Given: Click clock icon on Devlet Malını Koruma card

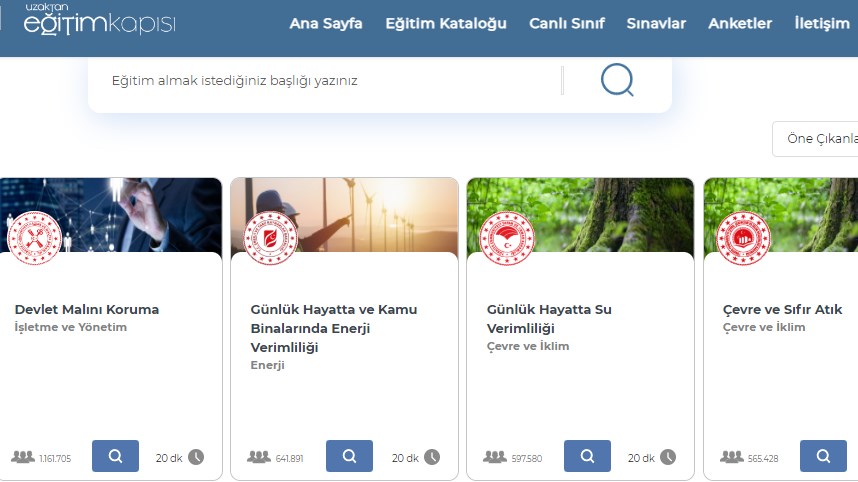Looking at the screenshot, I should coord(196,457).
